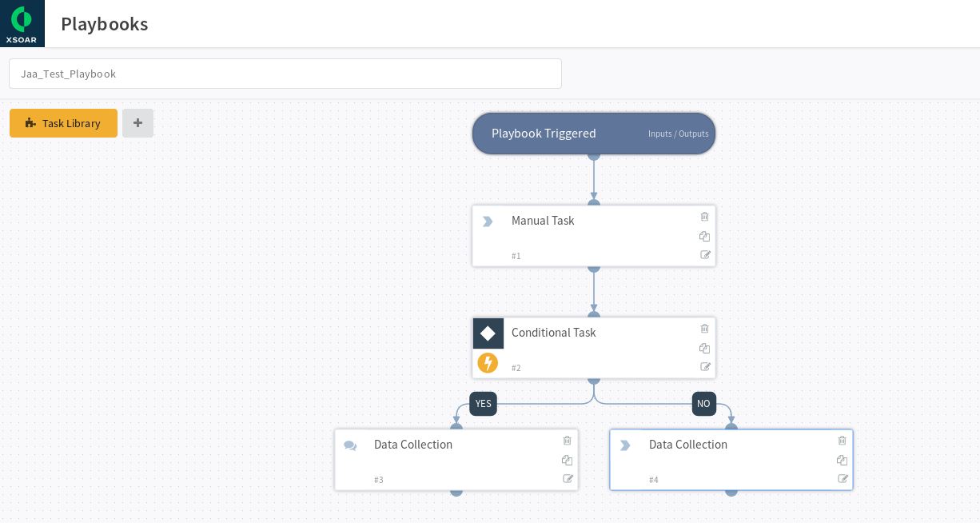Click the chevron arrow icon on Manual Task

tap(488, 222)
